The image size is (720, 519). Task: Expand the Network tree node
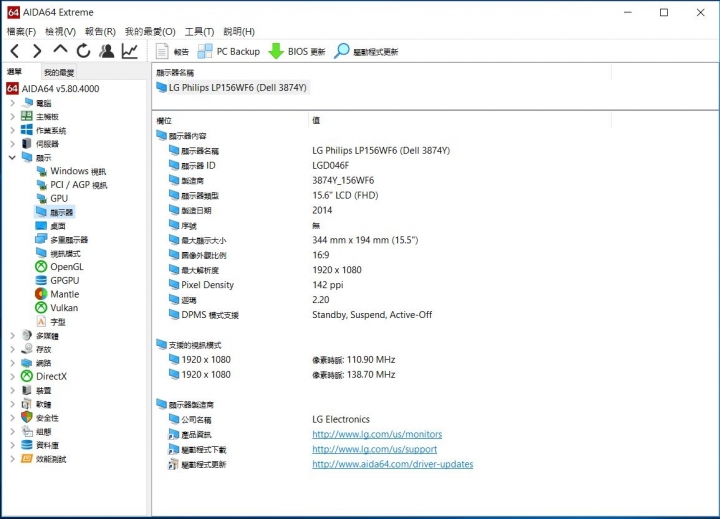12,363
